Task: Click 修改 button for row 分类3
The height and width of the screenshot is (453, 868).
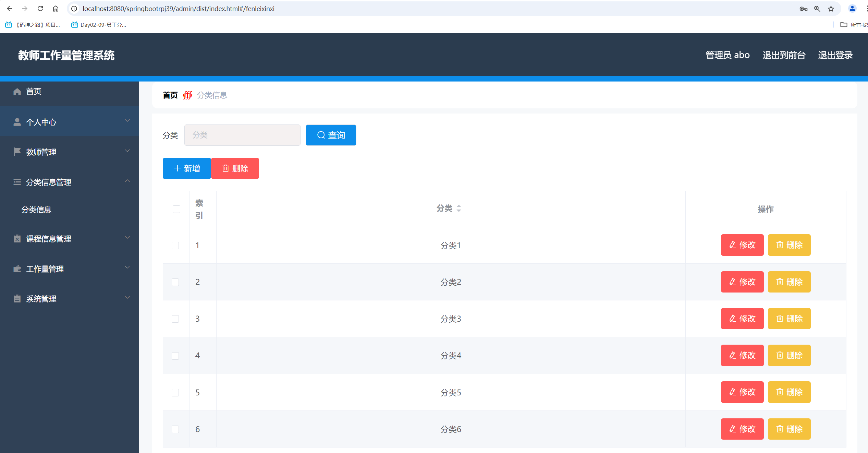Action: tap(742, 319)
